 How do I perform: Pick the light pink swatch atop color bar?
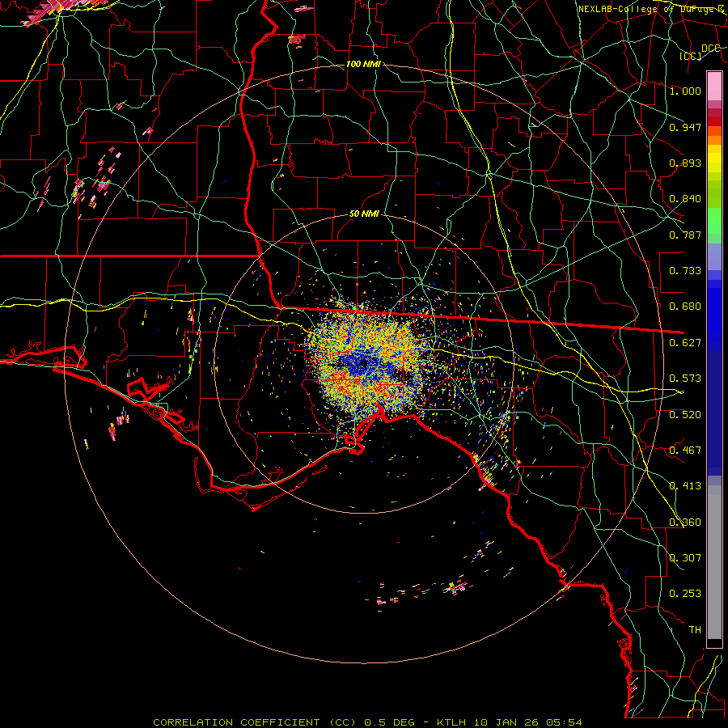pyautogui.click(x=714, y=86)
